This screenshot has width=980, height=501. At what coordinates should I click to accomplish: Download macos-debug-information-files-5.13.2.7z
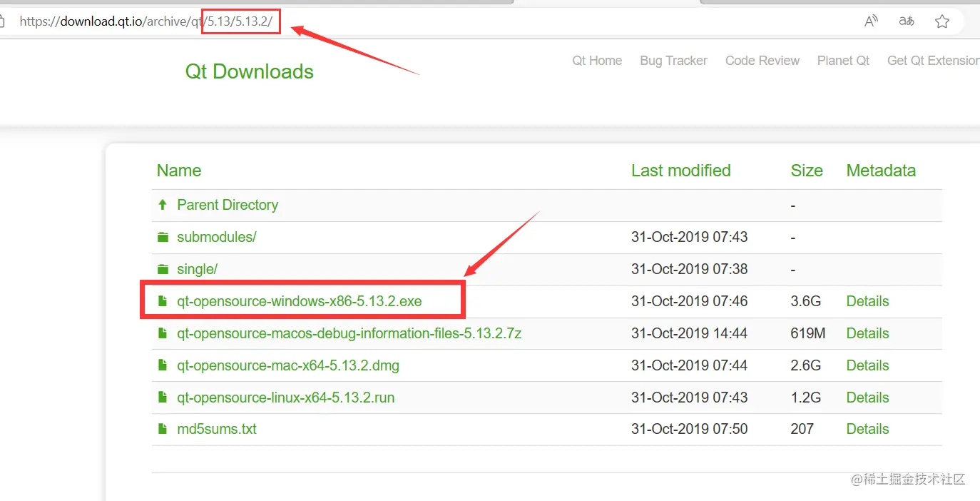(349, 333)
